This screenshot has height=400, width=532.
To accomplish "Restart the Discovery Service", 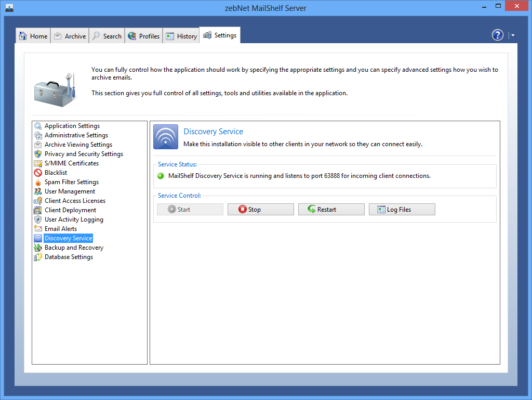I will [x=331, y=210].
